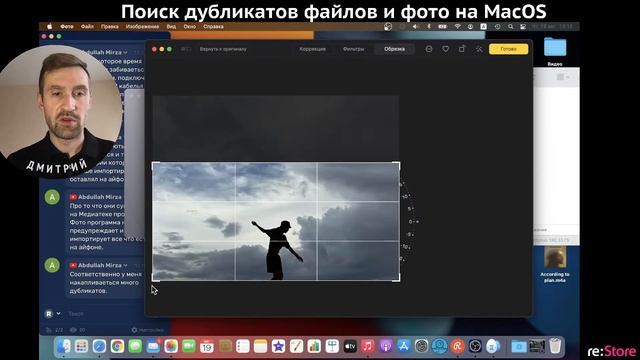Open the Вид menu
Image resolution: width=640 pixels, height=360 pixels.
(x=171, y=27)
